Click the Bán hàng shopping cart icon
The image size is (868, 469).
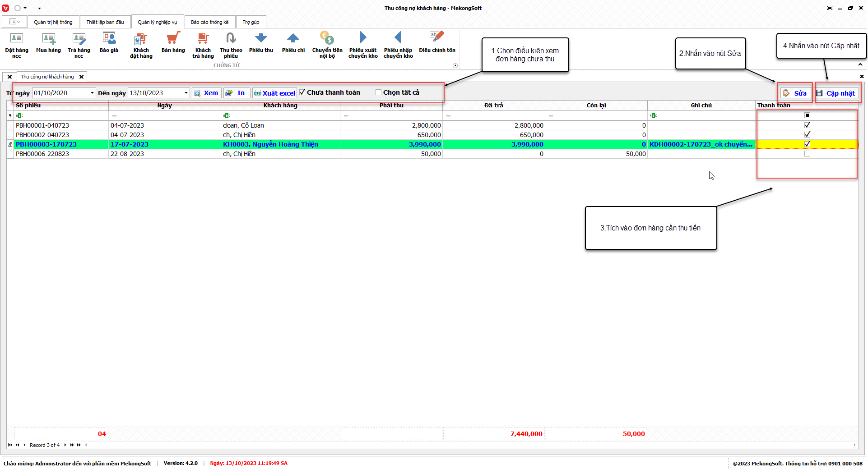pos(173,43)
